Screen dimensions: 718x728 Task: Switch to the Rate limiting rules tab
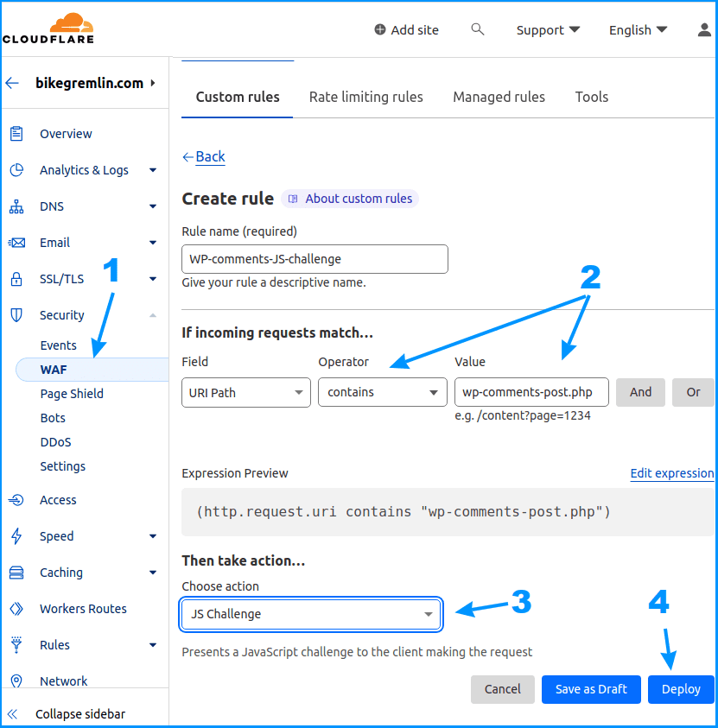tap(366, 97)
